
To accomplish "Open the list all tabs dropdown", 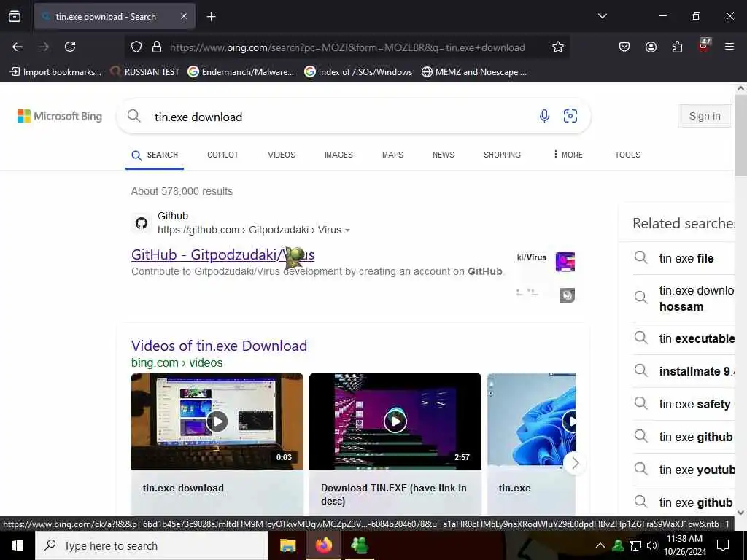I will point(602,16).
